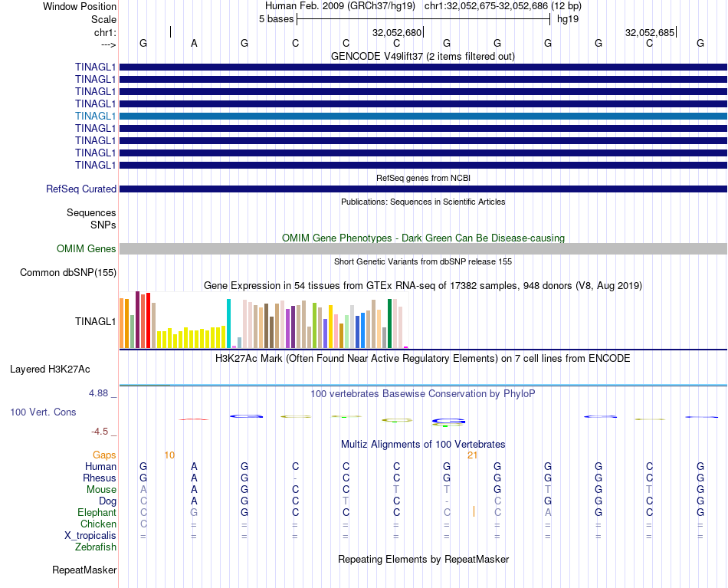Open the 'OMIM Gene Phenotypes' green track title
The image size is (728, 588).
[x=423, y=238]
